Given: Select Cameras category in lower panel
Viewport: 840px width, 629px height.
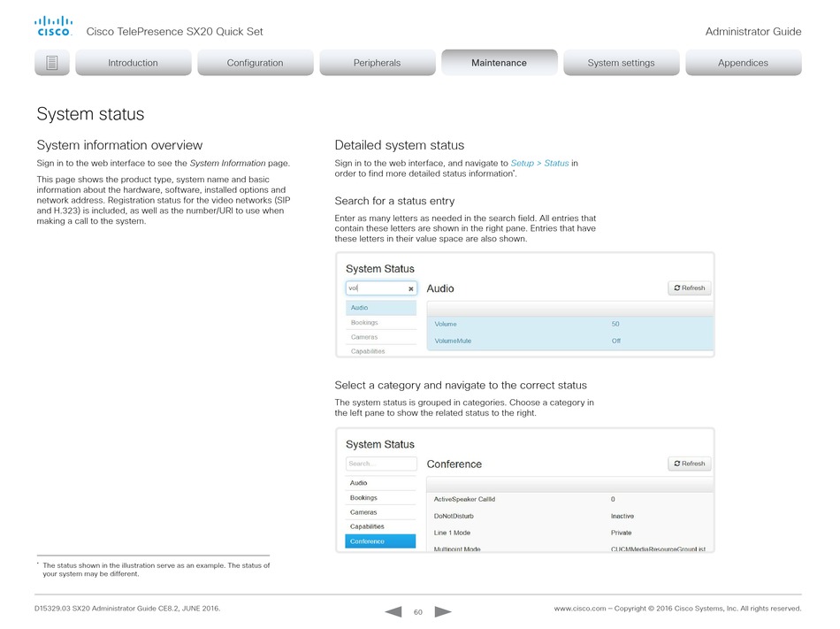Looking at the screenshot, I should coord(381,512).
